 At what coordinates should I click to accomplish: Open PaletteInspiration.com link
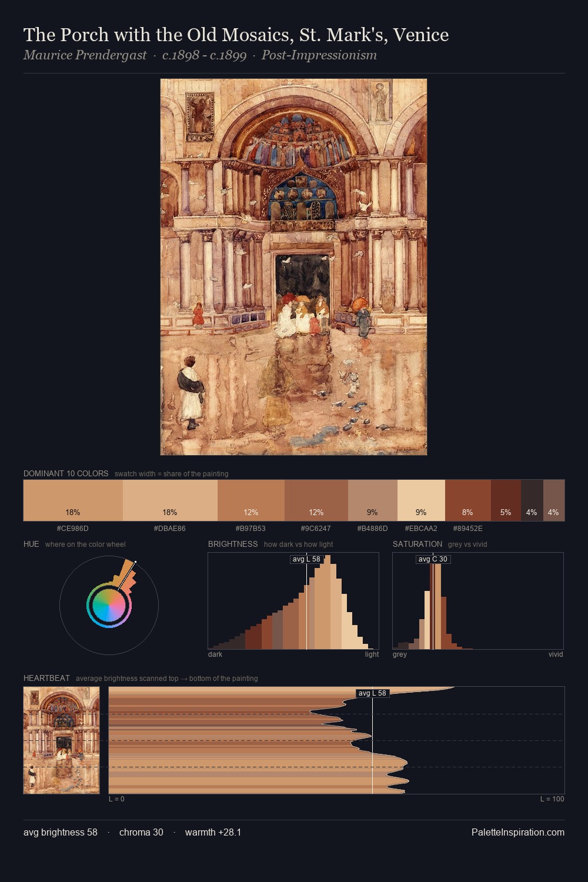click(x=518, y=832)
